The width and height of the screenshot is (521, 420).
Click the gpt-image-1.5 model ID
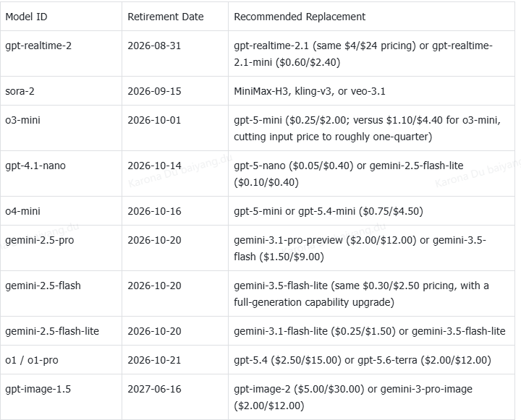[x=38, y=389]
